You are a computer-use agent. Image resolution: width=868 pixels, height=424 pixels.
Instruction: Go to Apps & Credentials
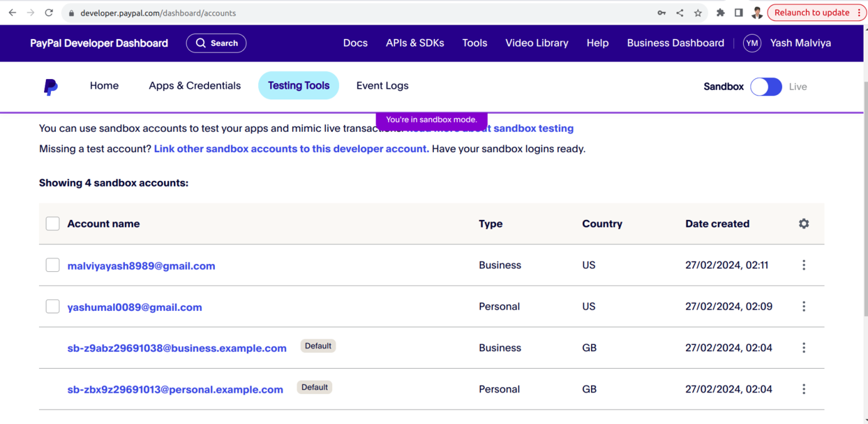pyautogui.click(x=195, y=85)
